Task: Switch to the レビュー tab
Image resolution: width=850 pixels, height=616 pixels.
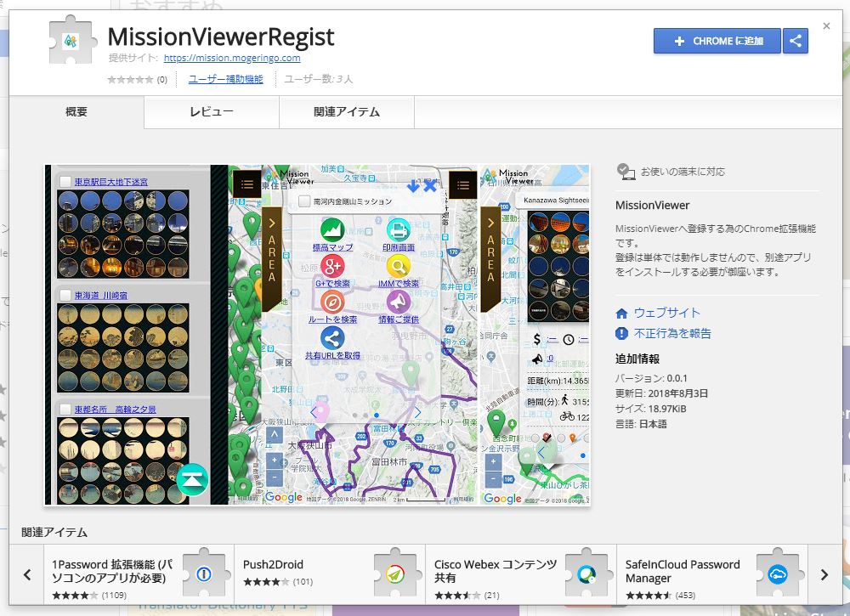Action: click(212, 112)
